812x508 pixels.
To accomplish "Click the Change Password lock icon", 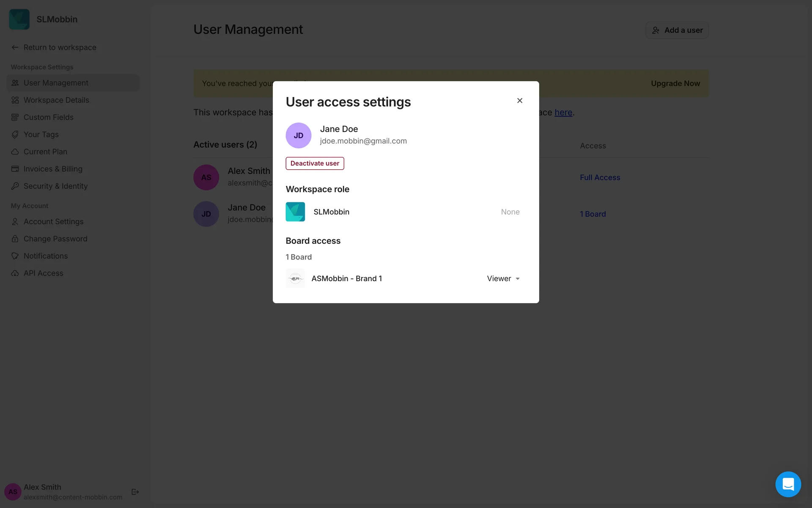I will (15, 239).
